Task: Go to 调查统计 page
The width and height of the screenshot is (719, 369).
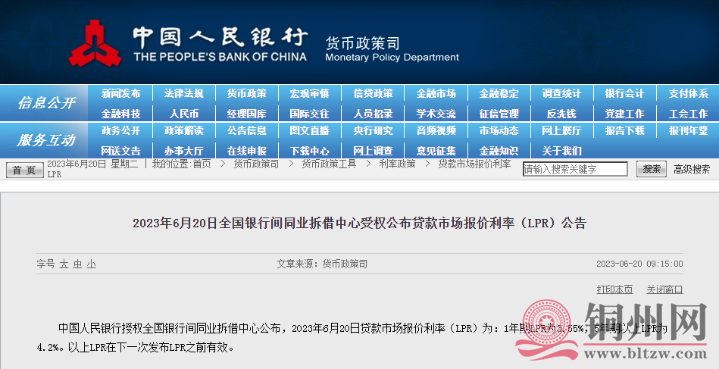Action: pyautogui.click(x=562, y=94)
